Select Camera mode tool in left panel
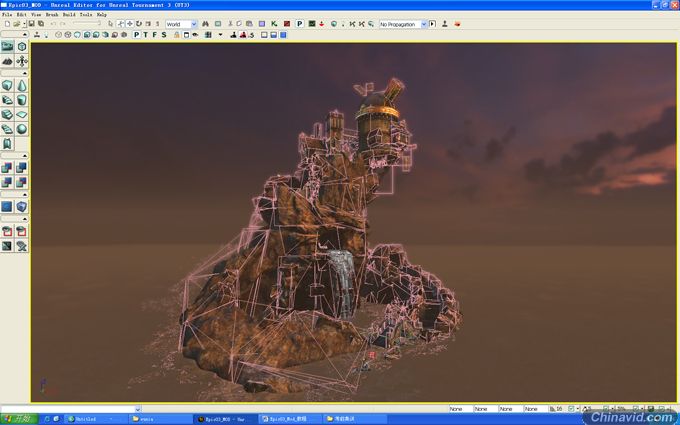680x425 pixels. tap(7, 46)
